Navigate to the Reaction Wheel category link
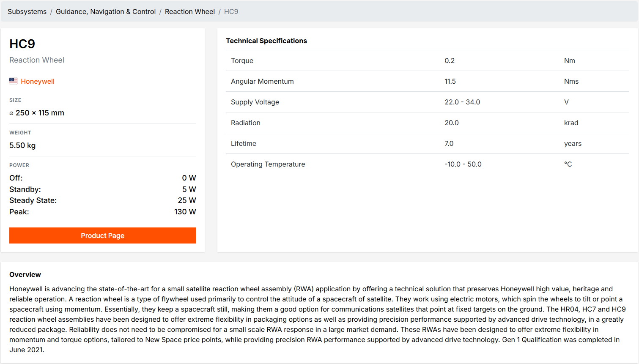 190,11
